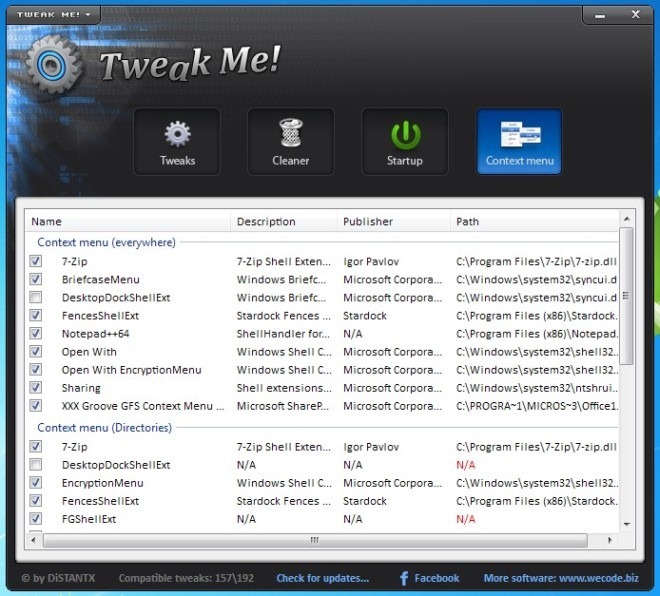This screenshot has height=596, width=660.
Task: Click the C:\PROGRA~1\MICROS~3\Office1 path cell
Action: tap(537, 406)
